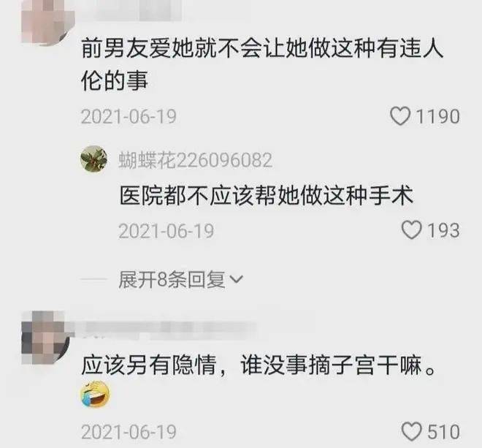Open 蝴蝶花226096082's leaf profile avatar
The image size is (482, 448).
pyautogui.click(x=93, y=159)
